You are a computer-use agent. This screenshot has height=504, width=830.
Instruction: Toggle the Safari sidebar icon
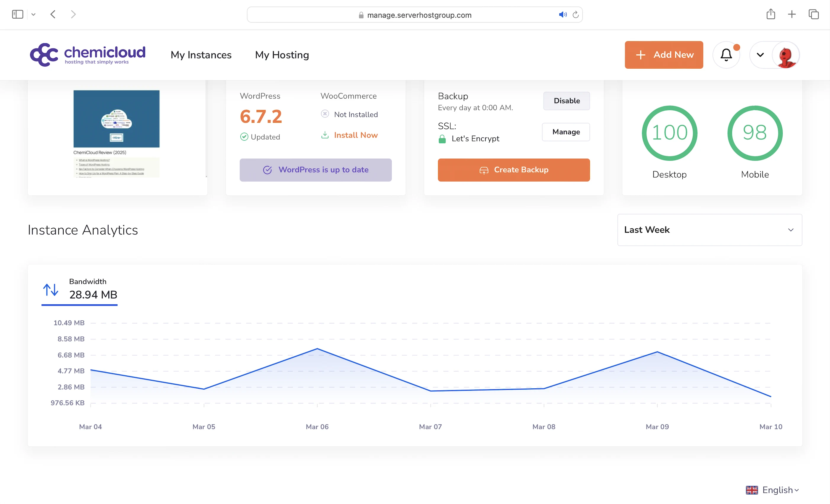pos(17,14)
